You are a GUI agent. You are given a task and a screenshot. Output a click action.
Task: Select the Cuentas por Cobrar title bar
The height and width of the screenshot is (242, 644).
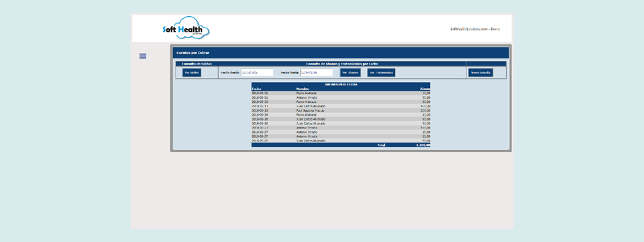(341, 52)
